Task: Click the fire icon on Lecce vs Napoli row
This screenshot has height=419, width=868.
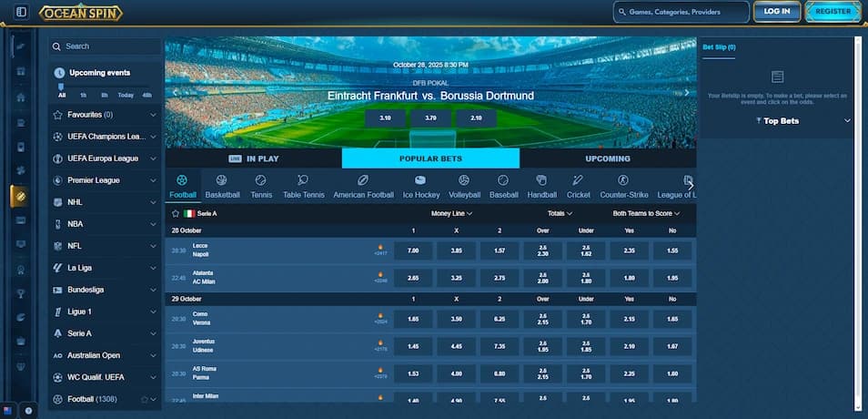Action: point(380,247)
